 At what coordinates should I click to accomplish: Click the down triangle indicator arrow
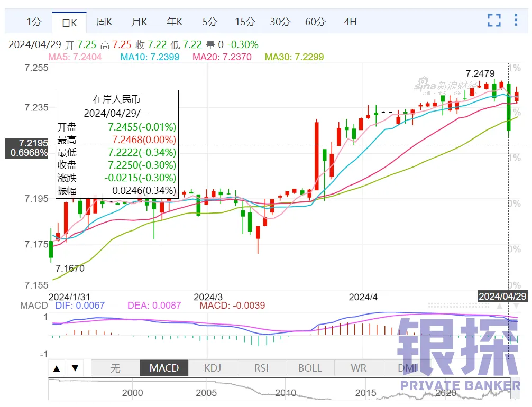(x=75, y=368)
